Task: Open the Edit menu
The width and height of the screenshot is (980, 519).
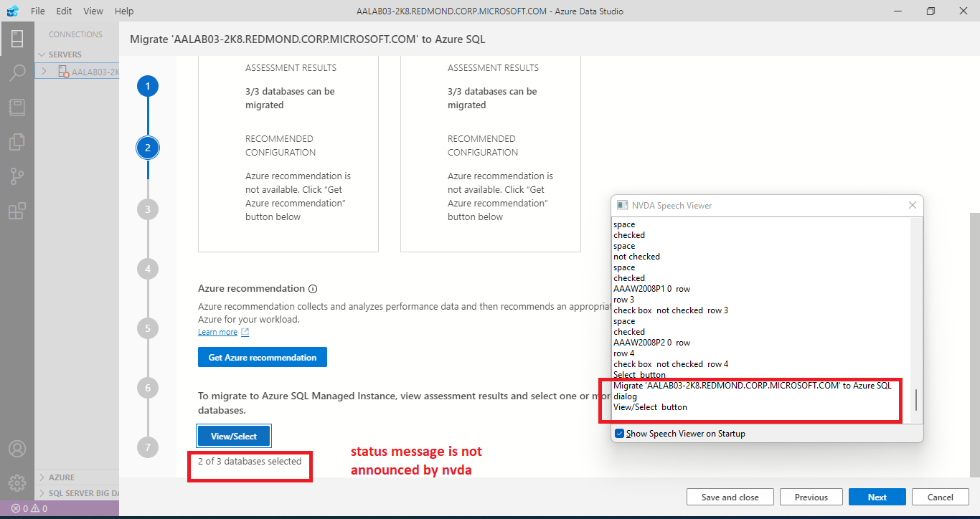Action: (63, 11)
